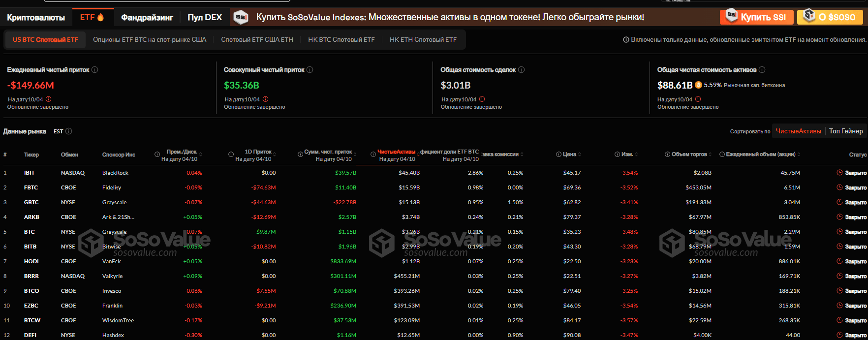Click the clock status icon in IBIT row
The image size is (868, 340).
[839, 173]
